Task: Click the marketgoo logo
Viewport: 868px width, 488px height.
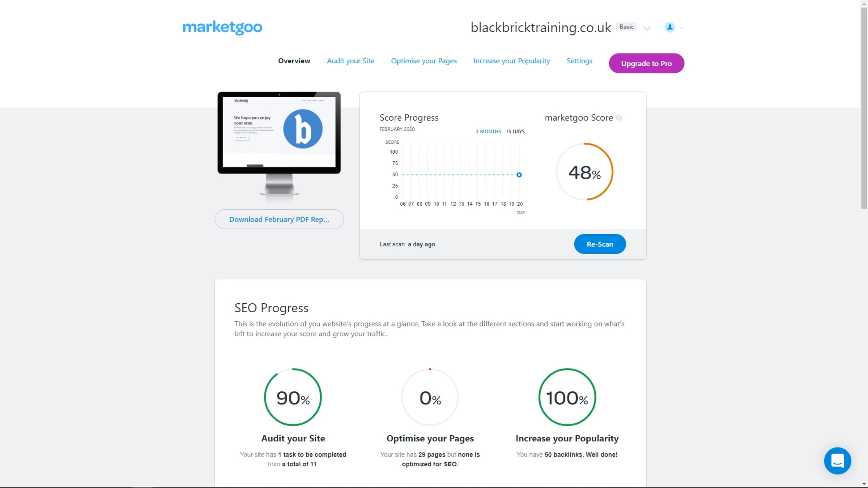Action: click(x=222, y=27)
